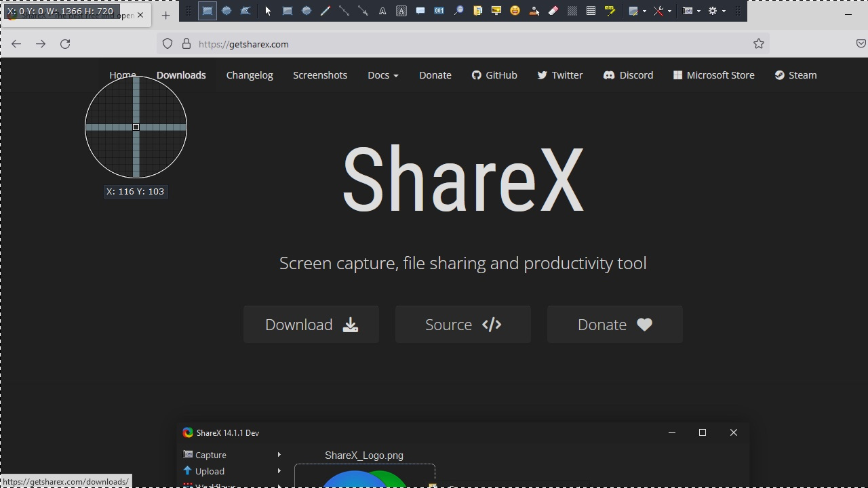Click the large Download button
Screen dimensions: 868x488
[x=311, y=325]
